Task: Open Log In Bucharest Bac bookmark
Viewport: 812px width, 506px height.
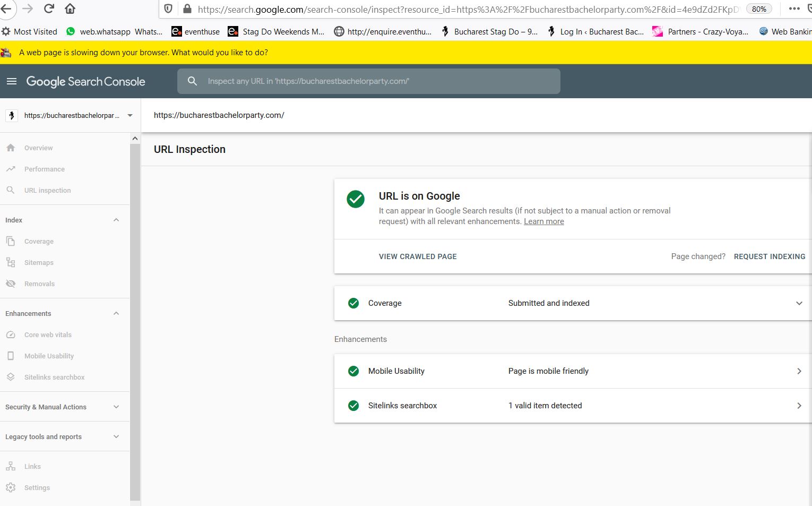Action: (595, 31)
